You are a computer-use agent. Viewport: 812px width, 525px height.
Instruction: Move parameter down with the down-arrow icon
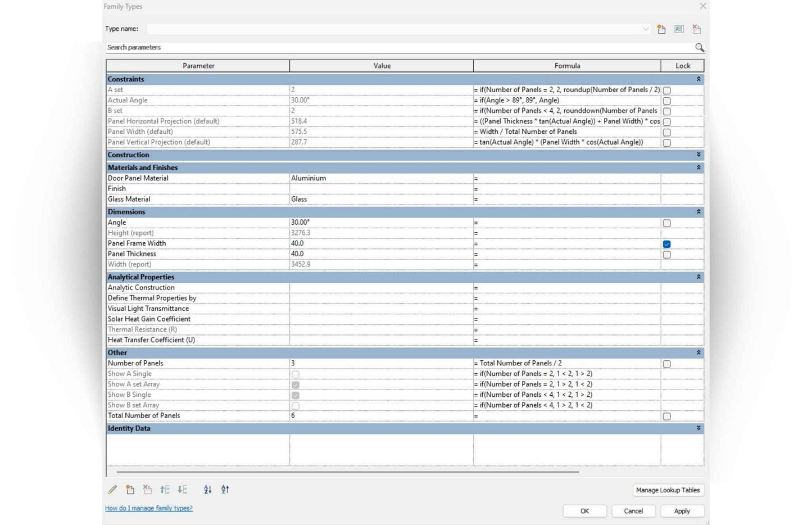point(183,490)
